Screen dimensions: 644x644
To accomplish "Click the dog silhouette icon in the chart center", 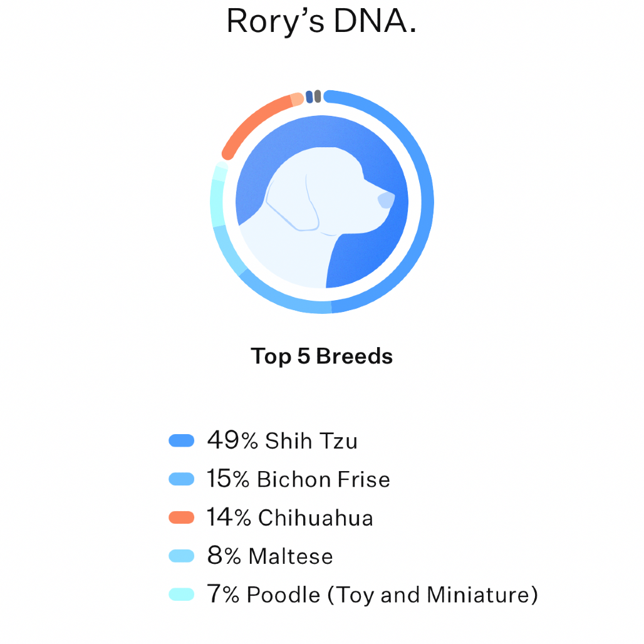I will [322, 202].
